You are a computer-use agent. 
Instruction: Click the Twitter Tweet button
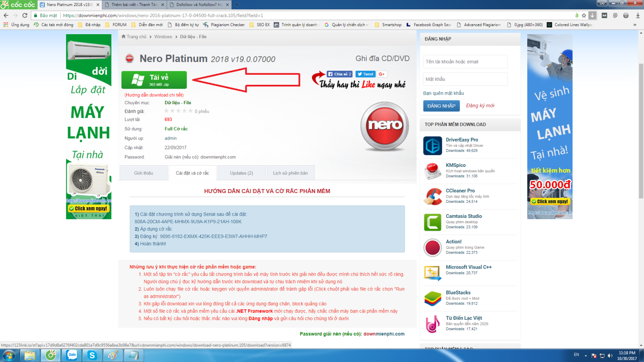point(365,74)
